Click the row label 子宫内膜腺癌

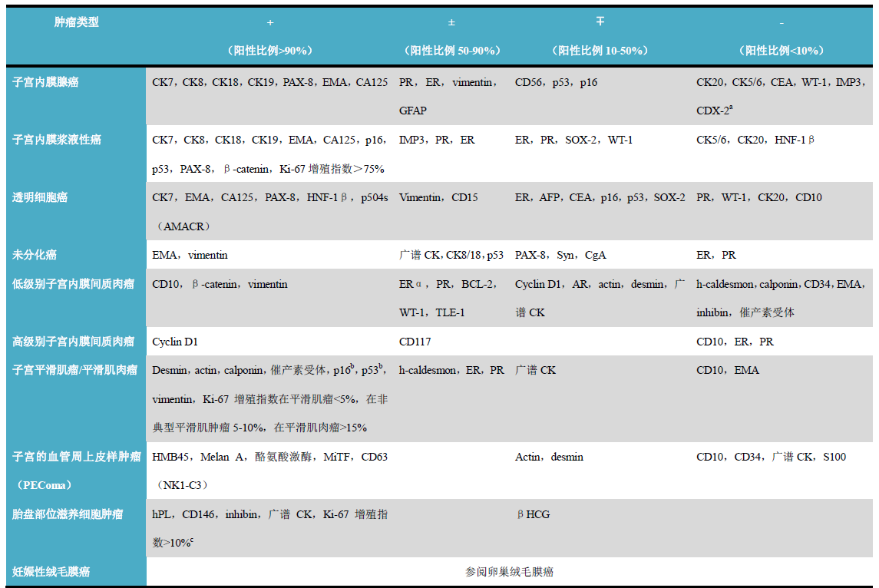coord(45,82)
